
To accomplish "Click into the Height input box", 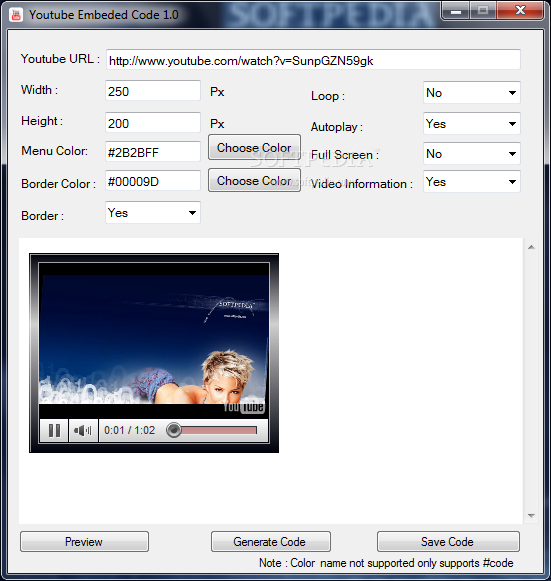I will coord(153,123).
